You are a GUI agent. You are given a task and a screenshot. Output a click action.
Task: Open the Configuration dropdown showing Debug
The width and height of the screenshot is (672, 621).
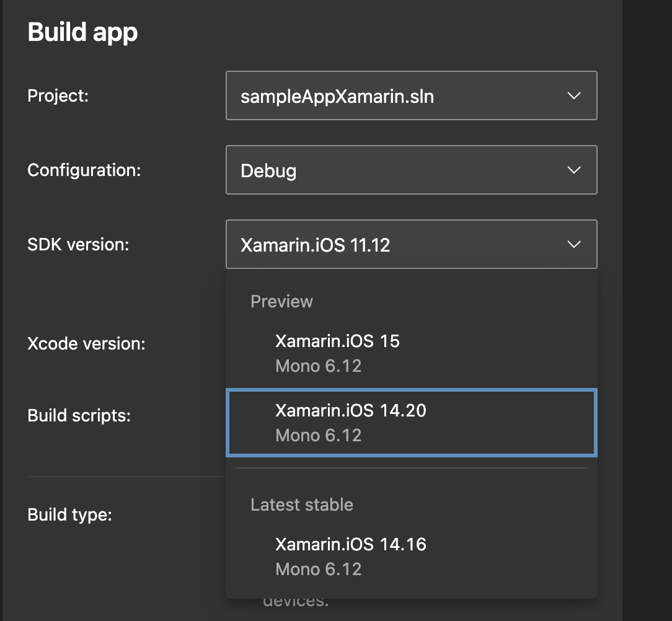[411, 170]
